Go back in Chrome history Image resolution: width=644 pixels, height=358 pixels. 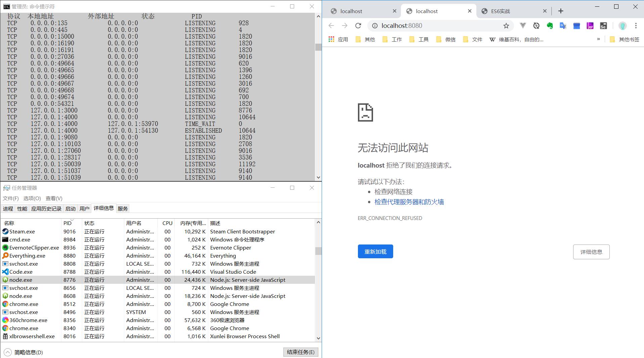331,26
